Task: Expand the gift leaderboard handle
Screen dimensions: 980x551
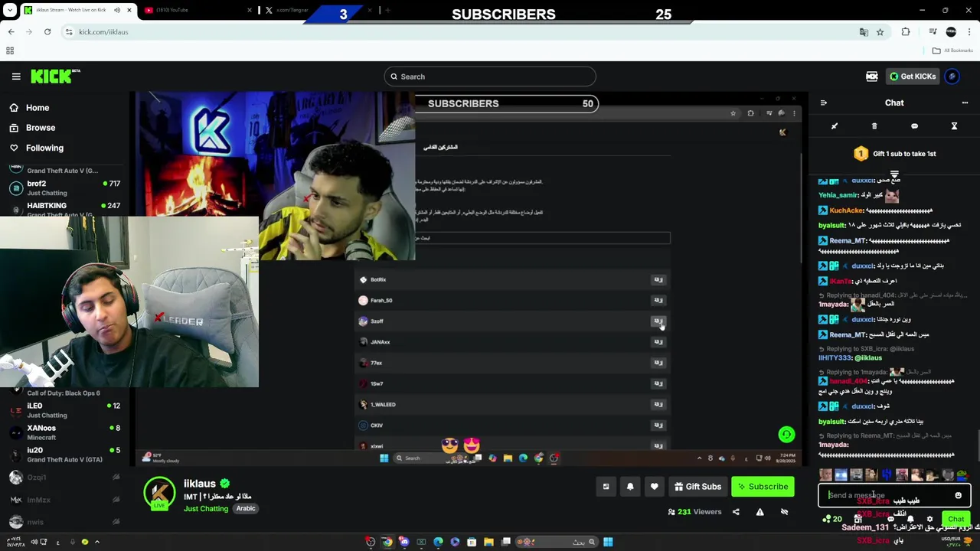Action: (x=894, y=175)
